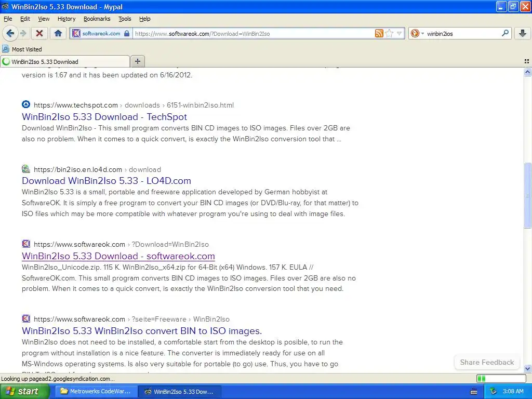Screen dimensions: 532x399
Task: Open the Windows start button
Action: pos(24,391)
